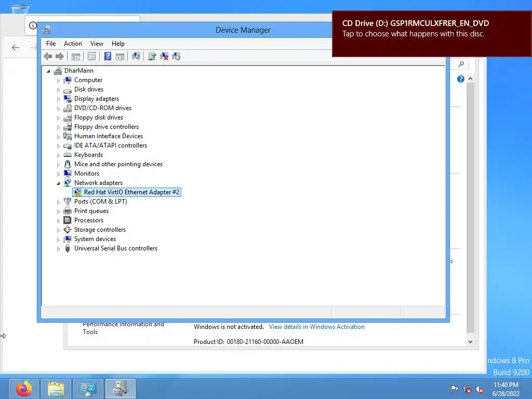The image size is (532, 399).
Task: Open Properties from the toolbar icon
Action: (x=91, y=56)
